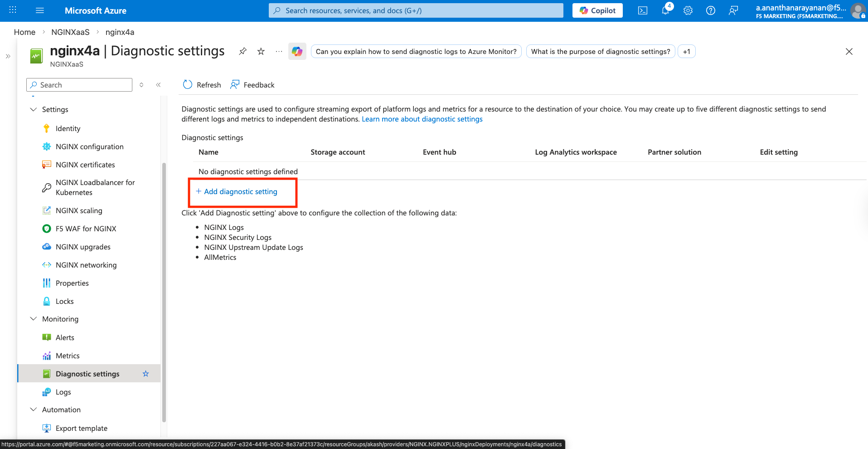Screen dimensions: 868x449
Task: Focus the global search resources field
Action: (x=416, y=10)
